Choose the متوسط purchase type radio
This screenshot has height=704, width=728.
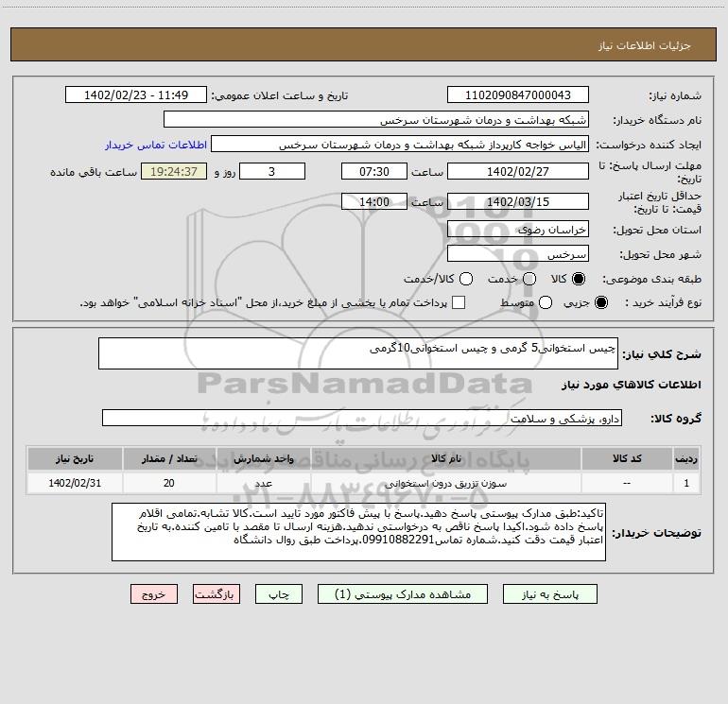click(546, 302)
